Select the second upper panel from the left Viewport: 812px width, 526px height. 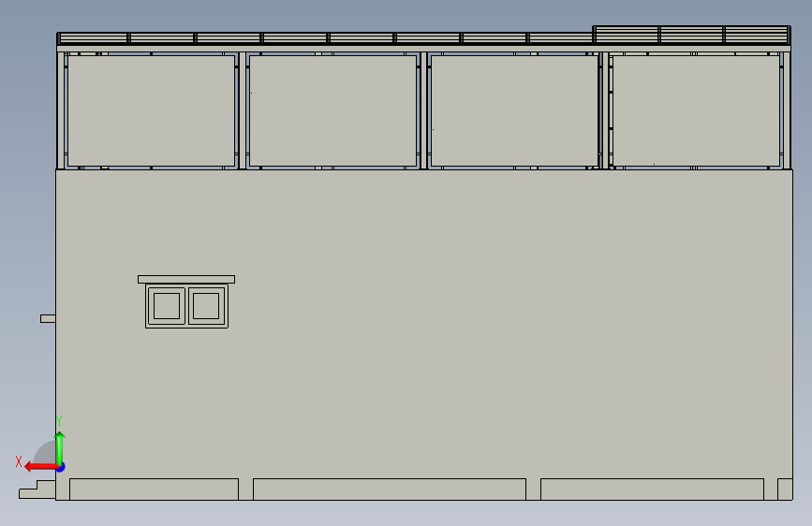pos(333,110)
